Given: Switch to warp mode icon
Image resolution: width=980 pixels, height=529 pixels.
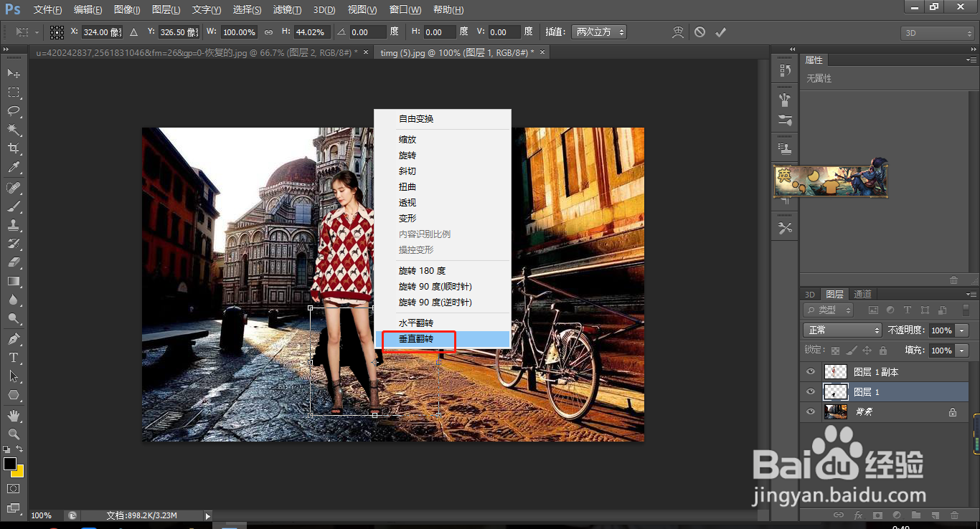Looking at the screenshot, I should click(678, 32).
